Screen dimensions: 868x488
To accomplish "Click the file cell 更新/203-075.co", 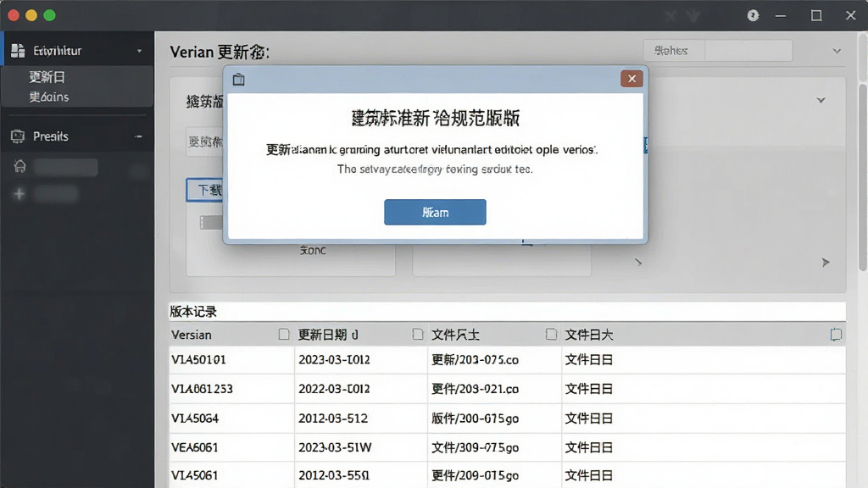I will coord(475,359).
